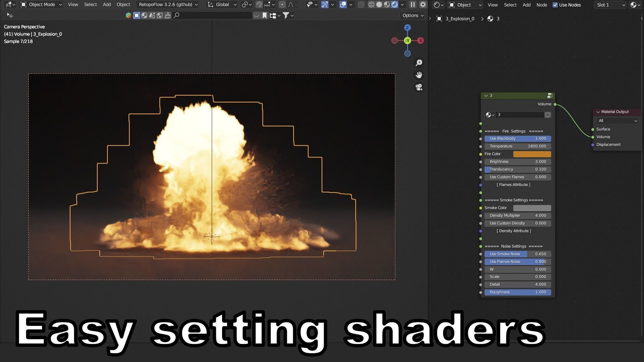Open the Object Mode dropdown

coord(42,5)
